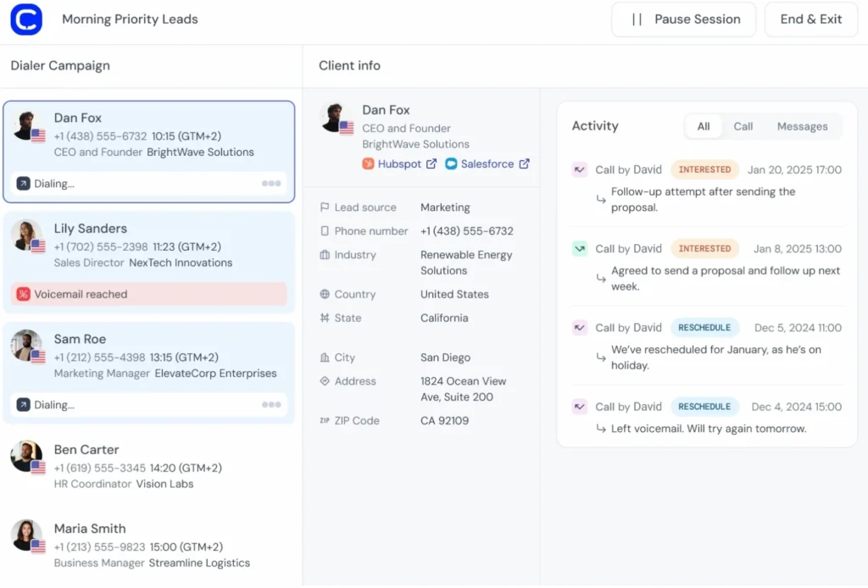Click voicemail icon on Lily Sanders card
Screen dimensions: 868x588
pyautogui.click(x=23, y=294)
